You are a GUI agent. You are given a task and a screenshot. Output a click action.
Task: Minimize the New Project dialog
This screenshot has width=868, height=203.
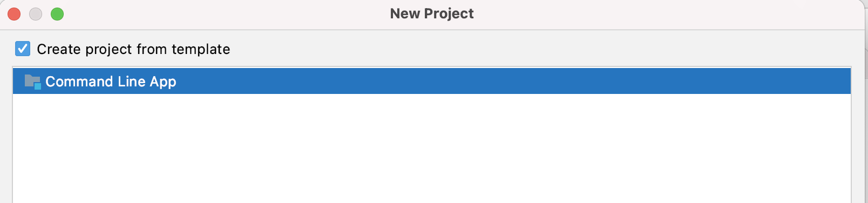[x=36, y=14]
